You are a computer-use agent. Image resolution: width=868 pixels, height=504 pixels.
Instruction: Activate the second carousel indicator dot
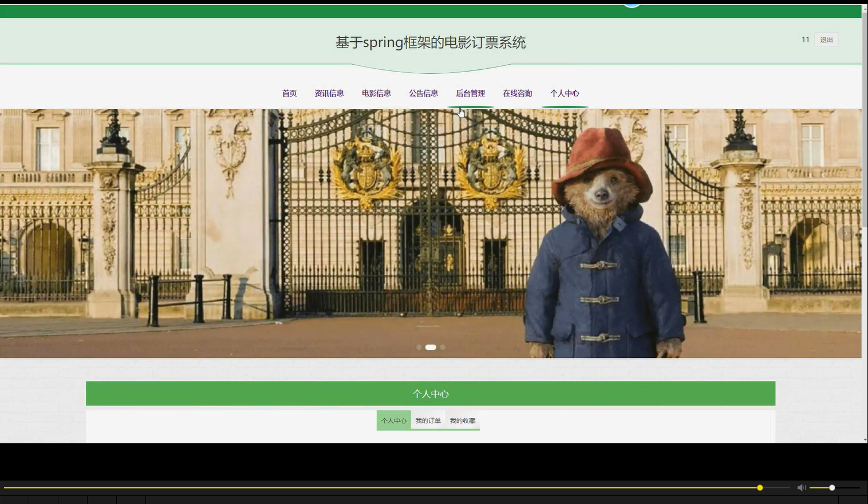[431, 347]
